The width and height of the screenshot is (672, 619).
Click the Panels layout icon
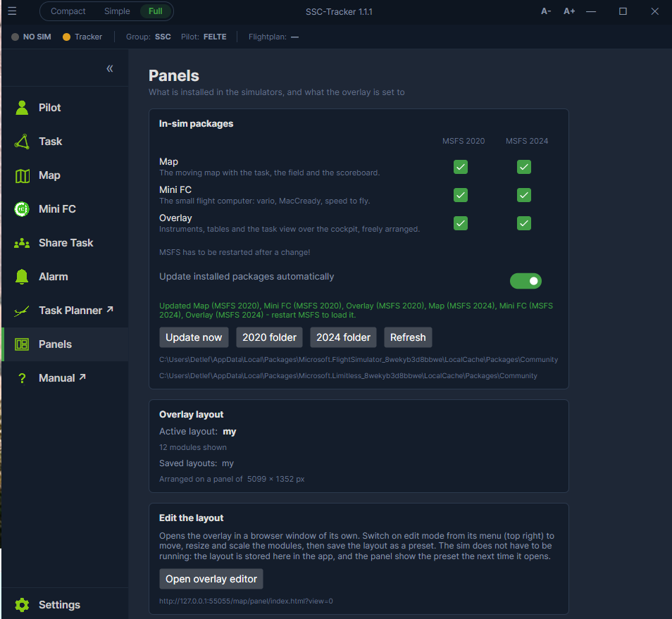22,344
